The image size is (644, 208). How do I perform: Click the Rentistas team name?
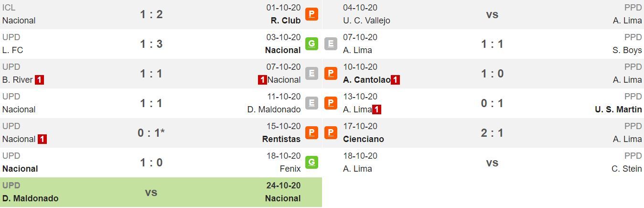tap(281, 139)
